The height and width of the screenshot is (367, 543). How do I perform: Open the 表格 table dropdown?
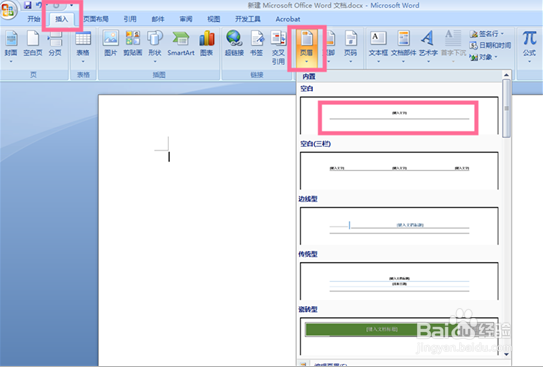[83, 47]
